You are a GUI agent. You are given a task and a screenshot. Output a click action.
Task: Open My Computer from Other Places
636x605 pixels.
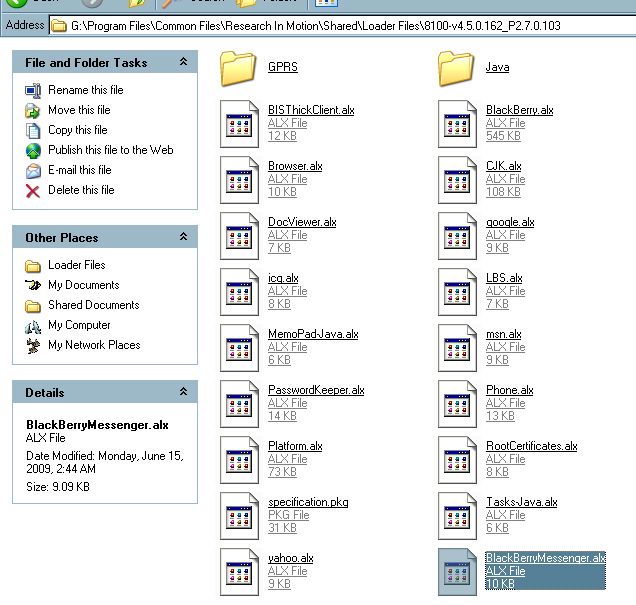point(79,325)
